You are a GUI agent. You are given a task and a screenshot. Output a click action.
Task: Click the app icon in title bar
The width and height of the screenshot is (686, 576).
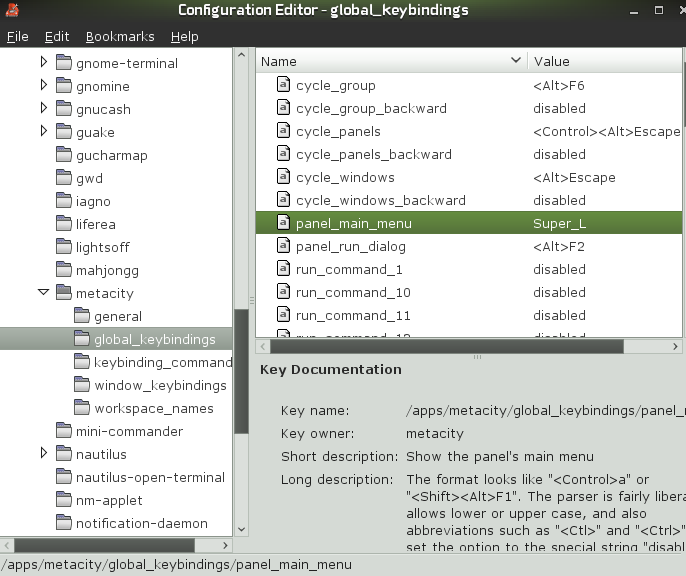tap(13, 11)
